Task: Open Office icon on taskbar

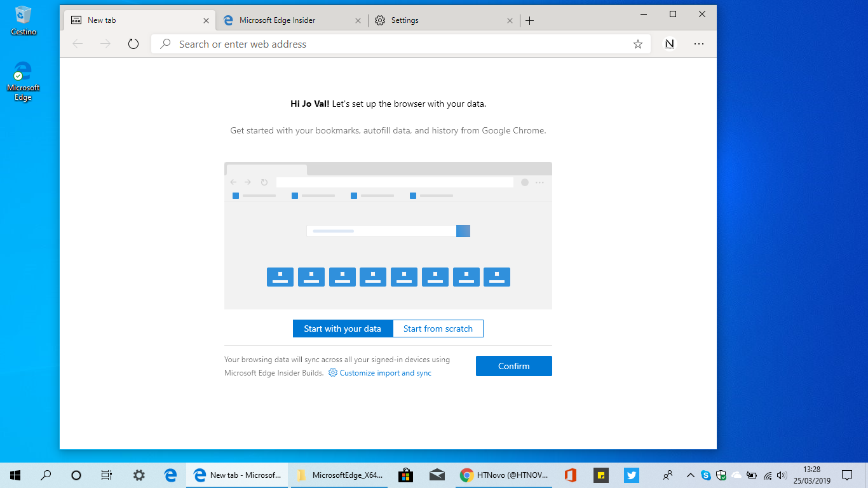Action: [x=570, y=475]
